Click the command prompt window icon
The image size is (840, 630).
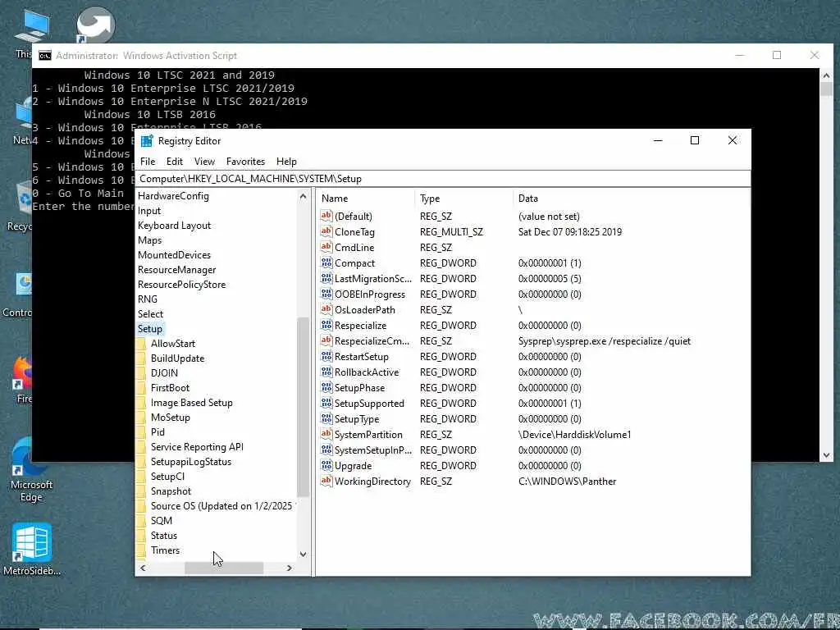(x=45, y=56)
